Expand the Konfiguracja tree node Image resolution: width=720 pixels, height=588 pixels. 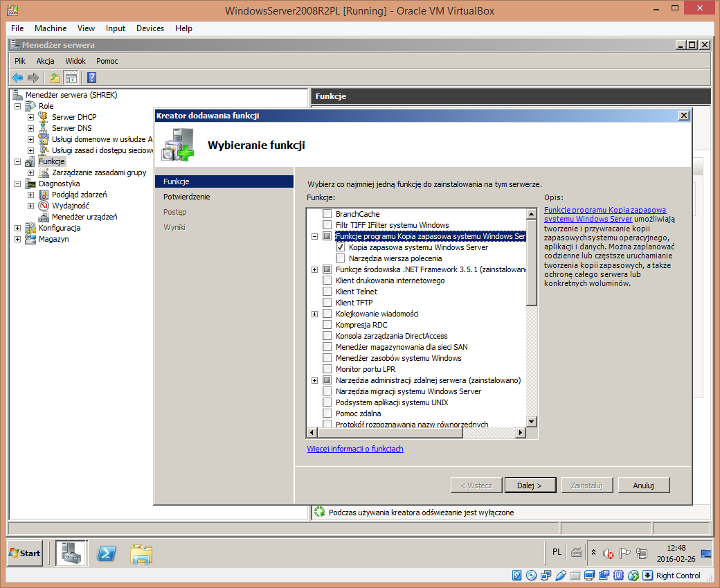tap(17, 228)
